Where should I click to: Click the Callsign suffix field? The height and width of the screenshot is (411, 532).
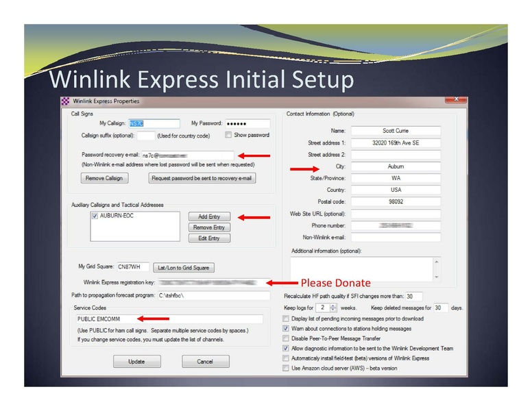(146, 136)
